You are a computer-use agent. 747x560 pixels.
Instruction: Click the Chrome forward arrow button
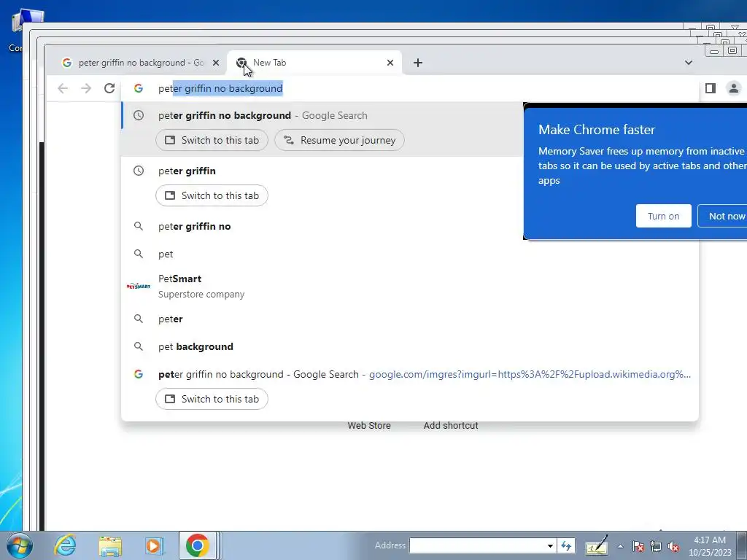coord(86,88)
